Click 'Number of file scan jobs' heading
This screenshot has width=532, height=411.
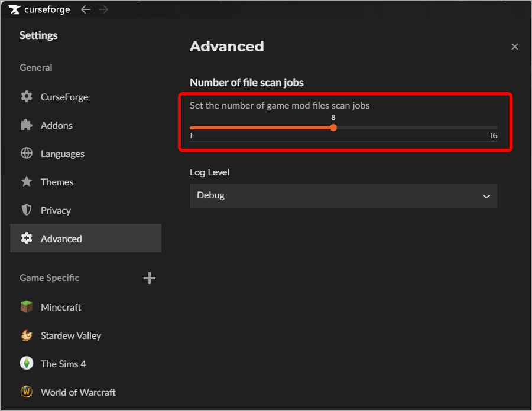[x=246, y=82]
